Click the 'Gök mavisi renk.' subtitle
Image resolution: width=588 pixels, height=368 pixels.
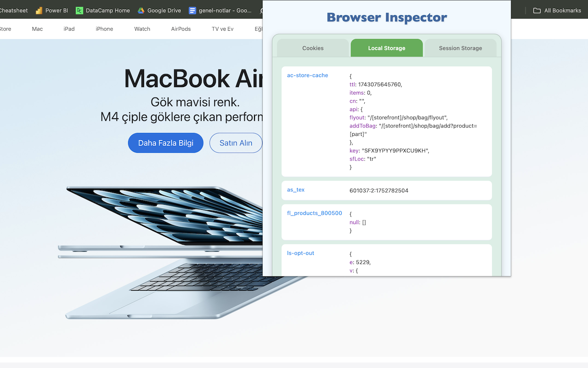click(195, 102)
